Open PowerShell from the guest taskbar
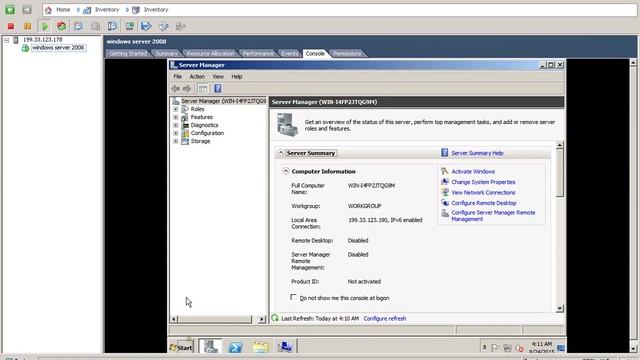The image size is (640, 360). pyautogui.click(x=236, y=347)
